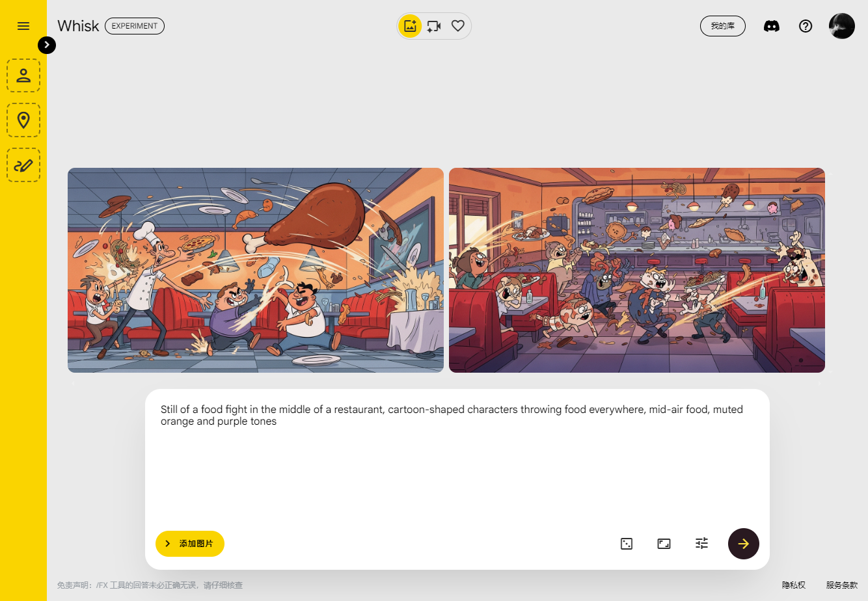Open the hamburger main menu

point(23,26)
